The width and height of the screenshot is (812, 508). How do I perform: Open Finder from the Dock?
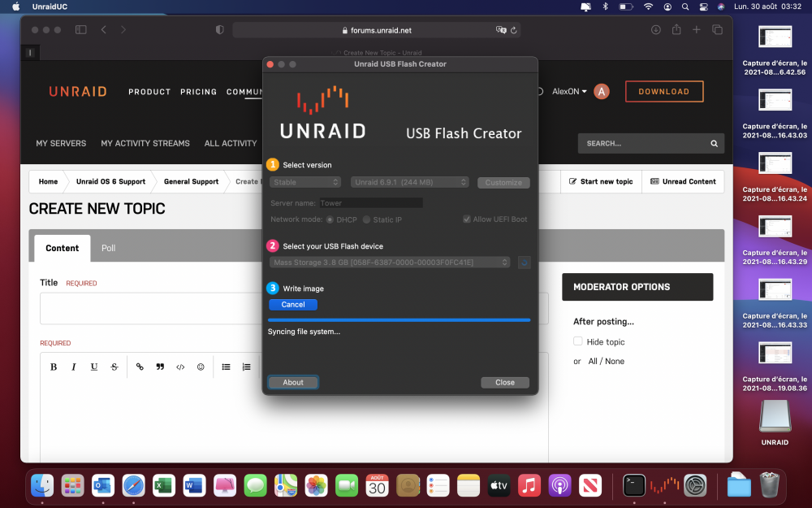click(42, 486)
